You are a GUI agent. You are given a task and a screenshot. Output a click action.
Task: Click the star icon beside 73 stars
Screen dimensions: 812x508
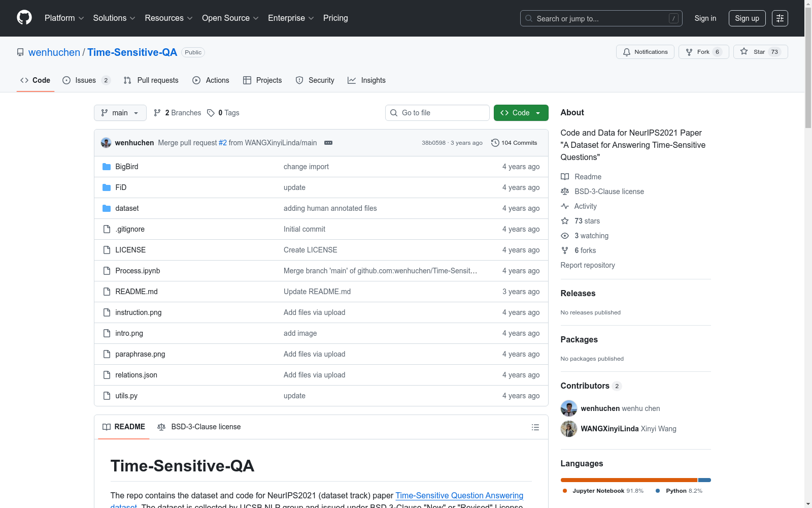click(x=565, y=221)
